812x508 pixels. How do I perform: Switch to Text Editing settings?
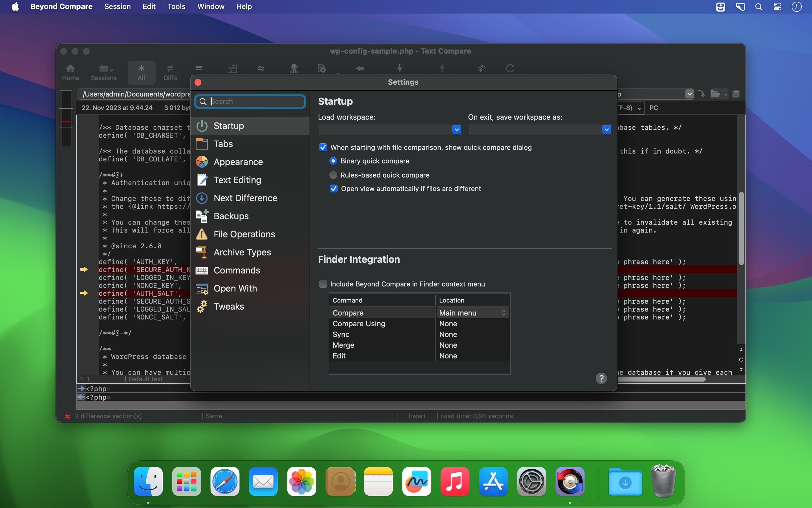[x=250, y=180]
